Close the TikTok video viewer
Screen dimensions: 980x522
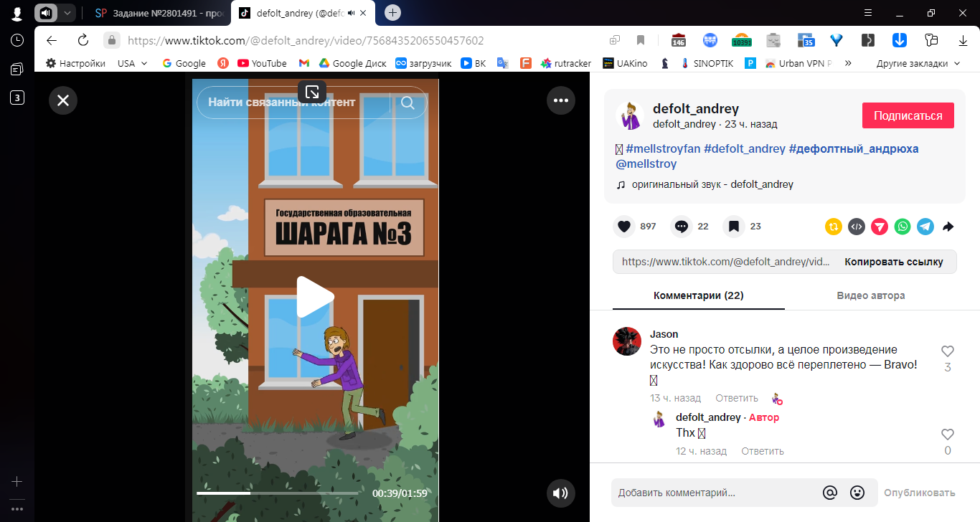click(63, 100)
